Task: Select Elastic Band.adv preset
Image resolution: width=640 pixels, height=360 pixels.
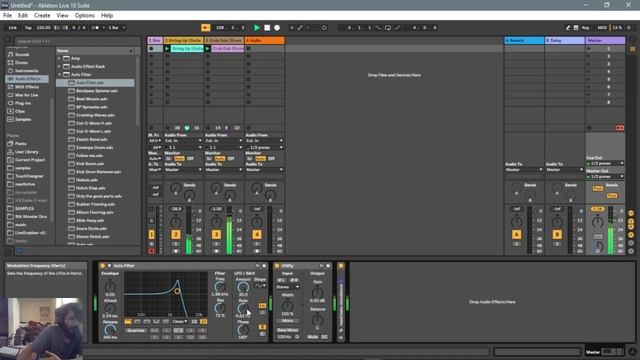Action: [x=92, y=140]
